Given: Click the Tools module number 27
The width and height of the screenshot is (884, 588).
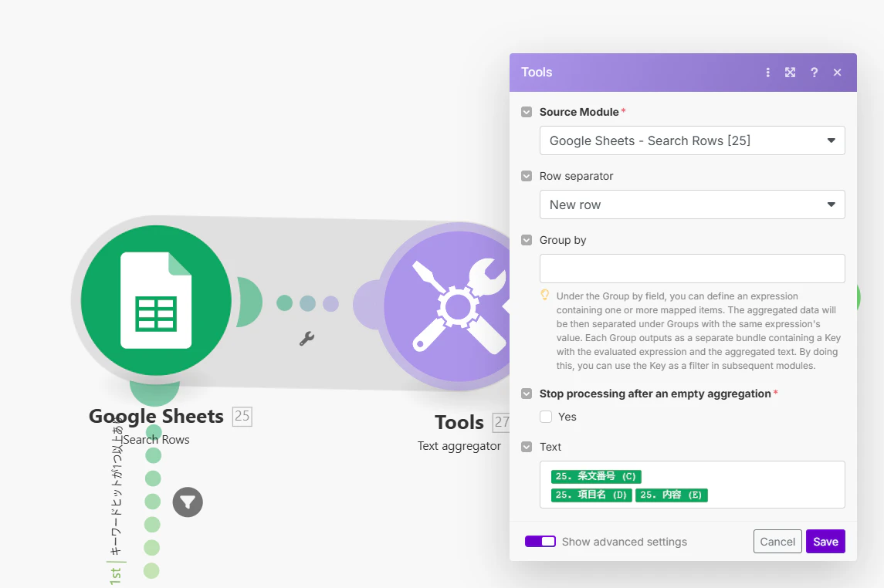Looking at the screenshot, I should (x=501, y=422).
